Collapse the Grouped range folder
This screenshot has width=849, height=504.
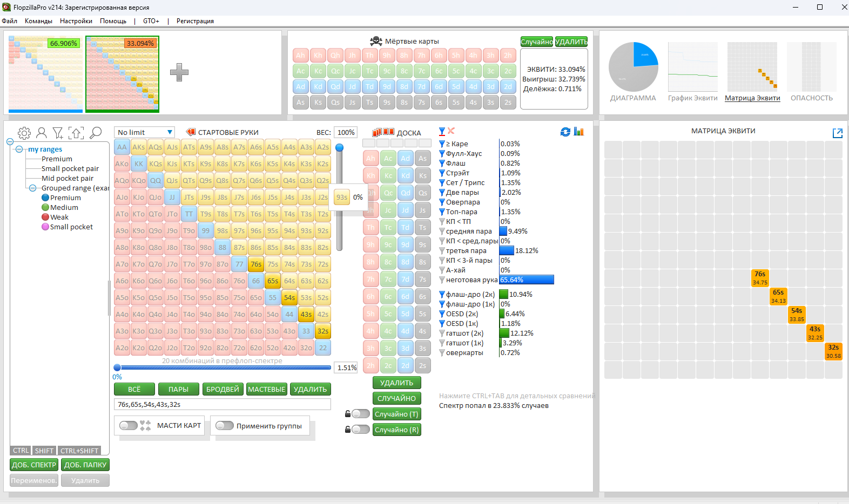point(32,188)
